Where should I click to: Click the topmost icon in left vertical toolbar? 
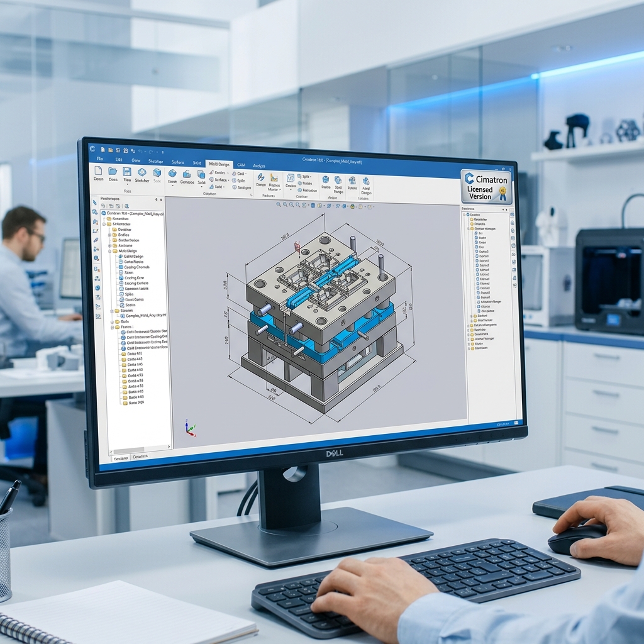pyautogui.click(x=95, y=202)
